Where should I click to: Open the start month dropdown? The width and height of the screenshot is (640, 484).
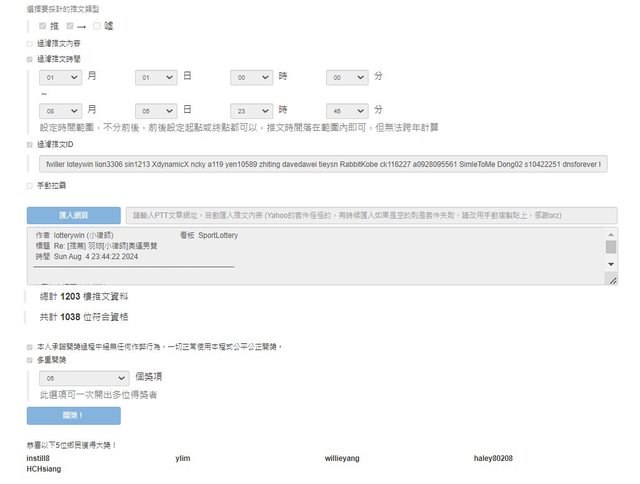pos(60,76)
